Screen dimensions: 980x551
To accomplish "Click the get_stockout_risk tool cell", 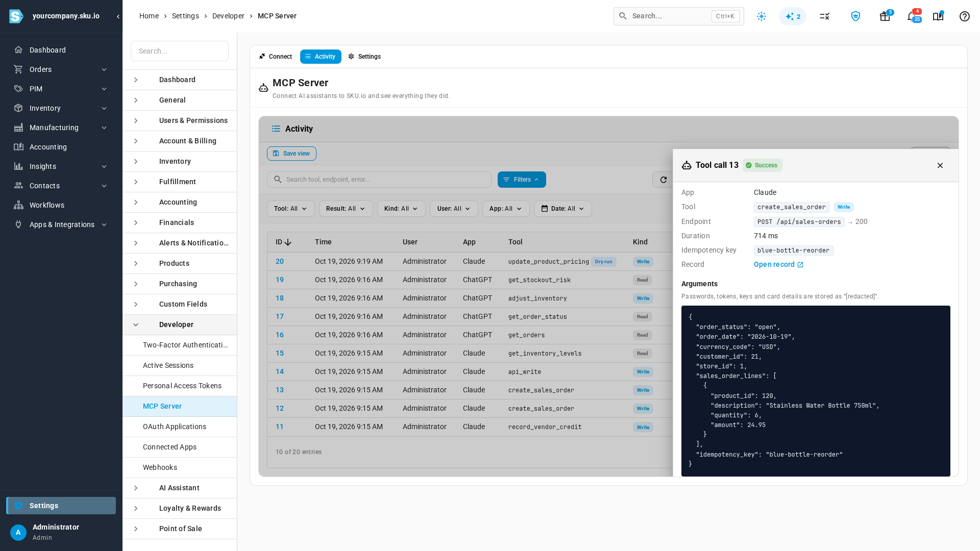I will (x=540, y=280).
